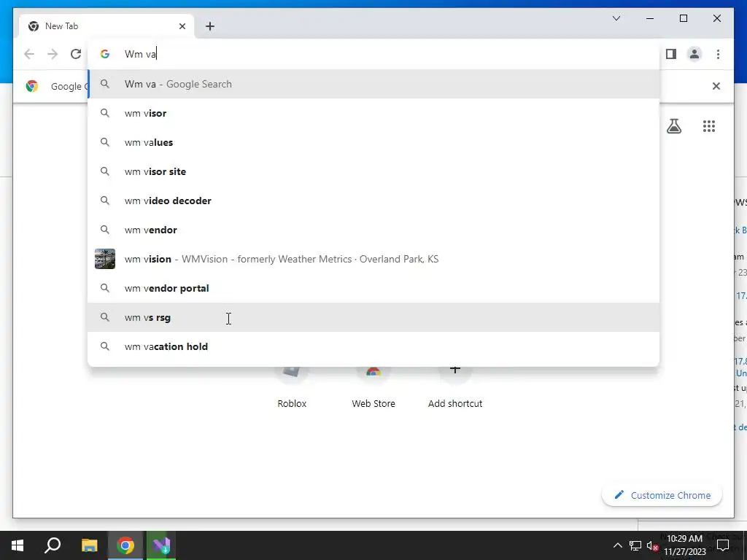Viewport: 747px width, 560px height.
Task: Open a new tab with the plus button
Action: [210, 26]
